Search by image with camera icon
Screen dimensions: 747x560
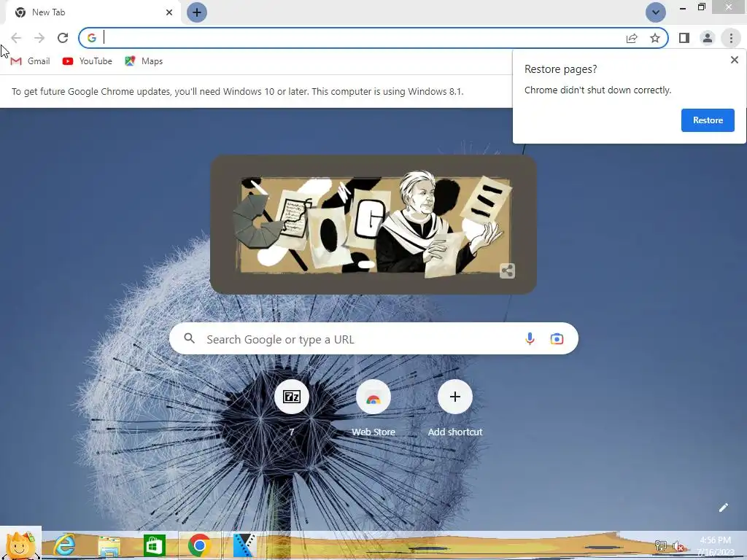(557, 338)
